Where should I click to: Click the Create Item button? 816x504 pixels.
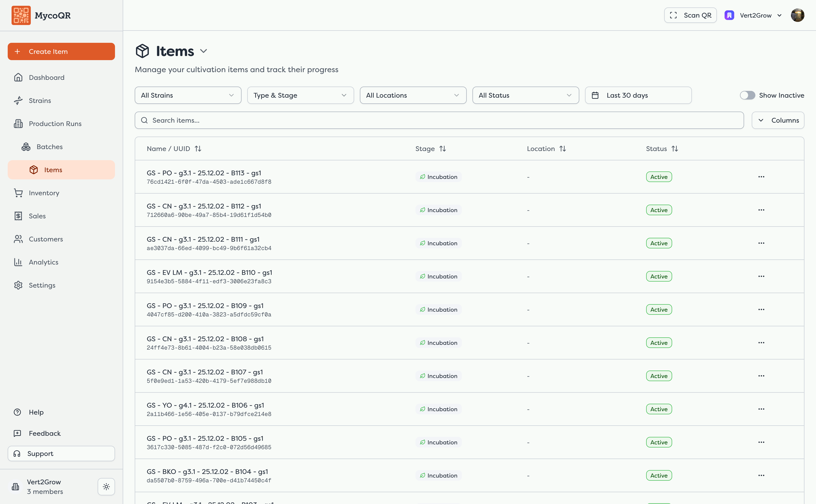click(61, 51)
